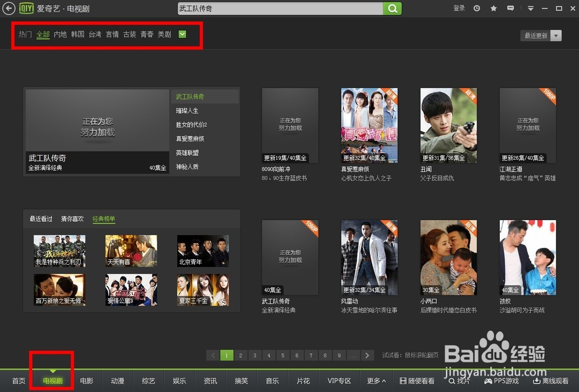Click the search input field
The image size is (579, 392).
[x=280, y=9]
